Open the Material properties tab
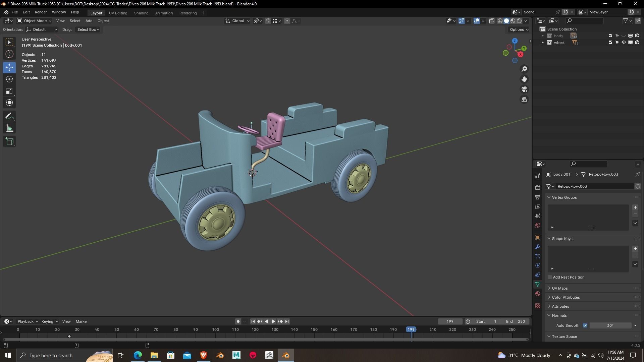The height and width of the screenshot is (362, 644). [538, 294]
